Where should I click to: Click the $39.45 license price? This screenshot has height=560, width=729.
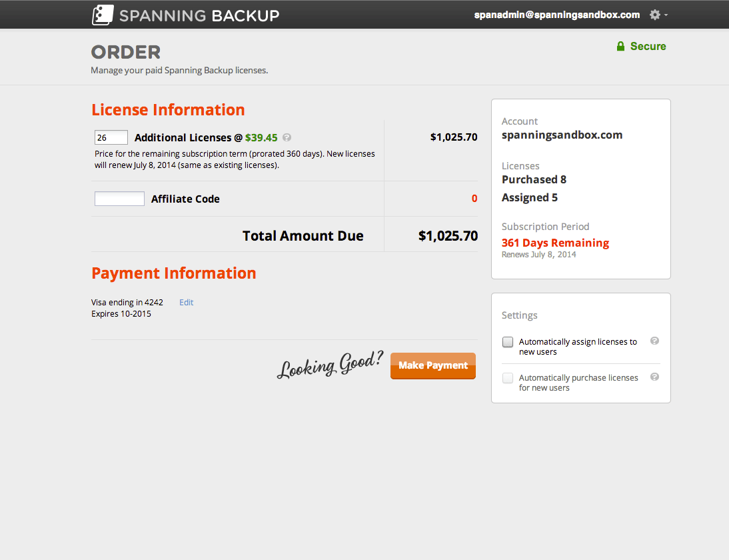pyautogui.click(x=261, y=138)
